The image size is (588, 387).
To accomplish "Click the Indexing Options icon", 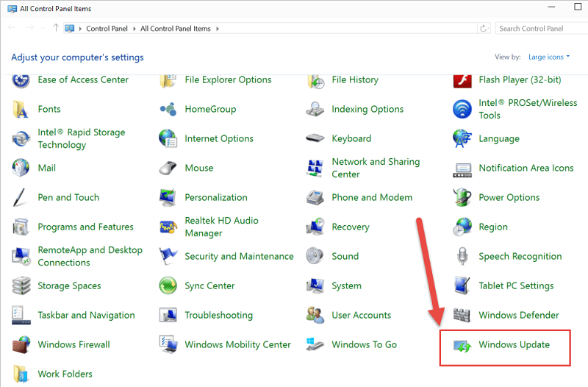I will pos(315,109).
